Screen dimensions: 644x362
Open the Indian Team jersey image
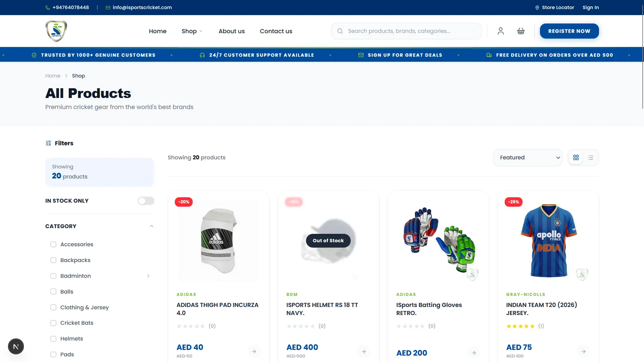tap(548, 241)
